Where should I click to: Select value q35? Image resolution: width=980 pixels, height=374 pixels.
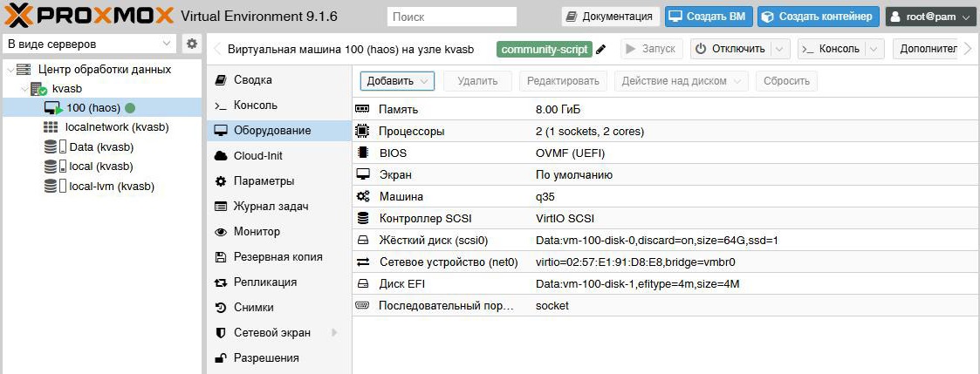click(x=545, y=197)
